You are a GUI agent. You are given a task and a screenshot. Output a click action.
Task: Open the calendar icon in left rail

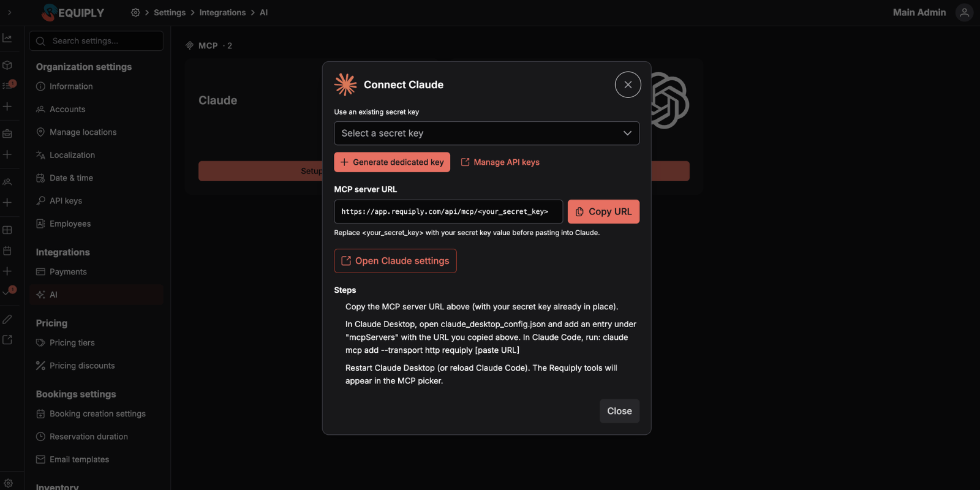pyautogui.click(x=7, y=251)
